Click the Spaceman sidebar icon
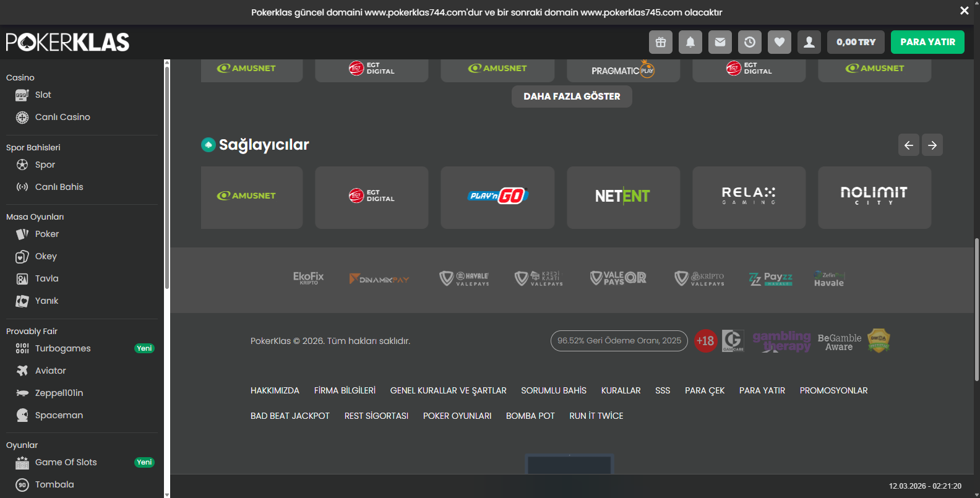Screen dimensions: 980x498 [x=22, y=415]
